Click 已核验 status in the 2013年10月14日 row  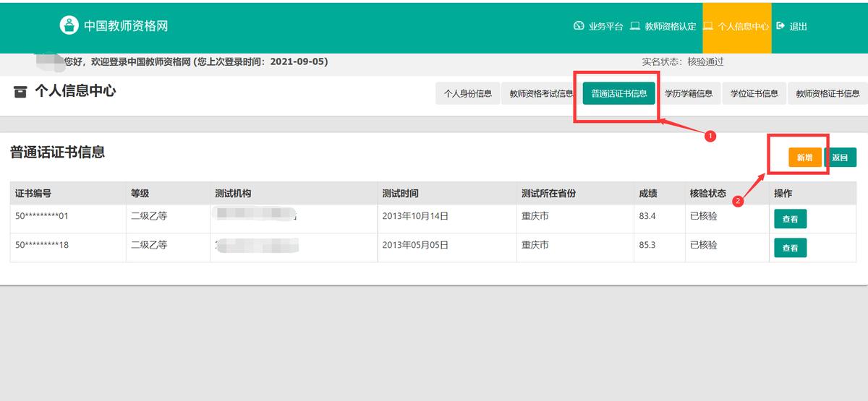coord(704,216)
